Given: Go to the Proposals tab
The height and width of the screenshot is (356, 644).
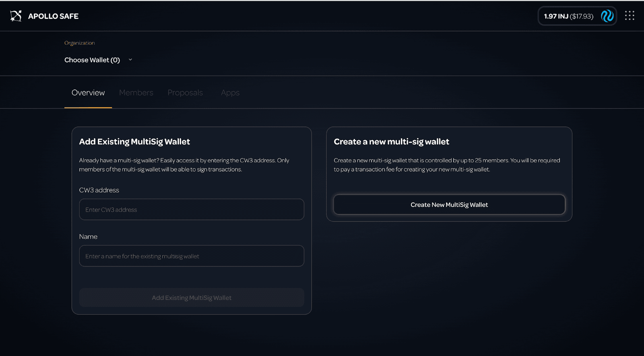Looking at the screenshot, I should coord(185,93).
